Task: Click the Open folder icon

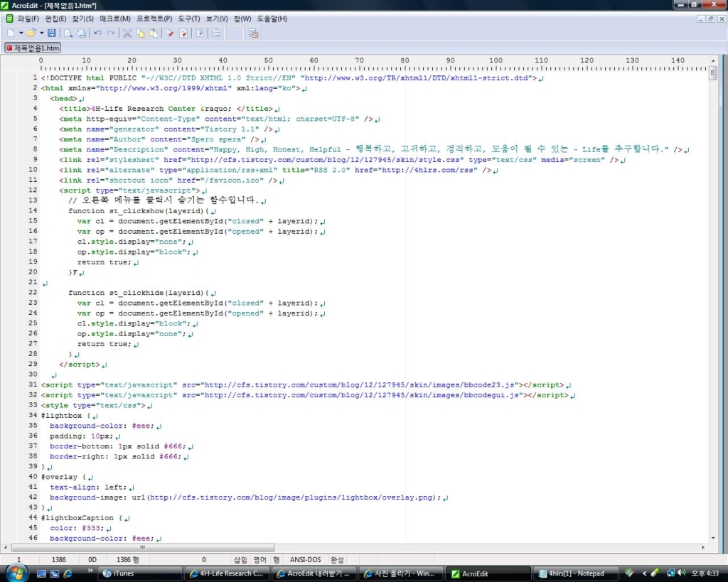Action: pos(31,33)
